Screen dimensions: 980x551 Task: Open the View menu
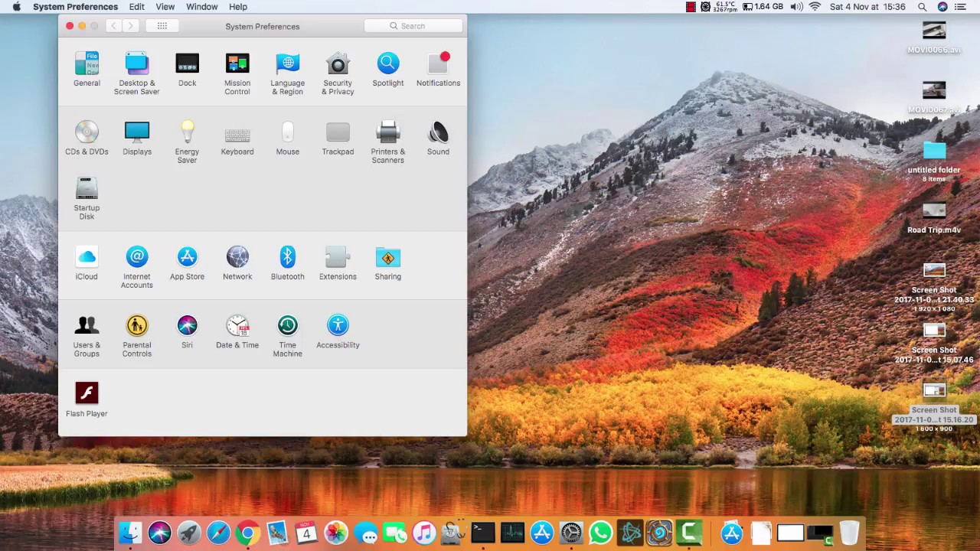coord(165,7)
